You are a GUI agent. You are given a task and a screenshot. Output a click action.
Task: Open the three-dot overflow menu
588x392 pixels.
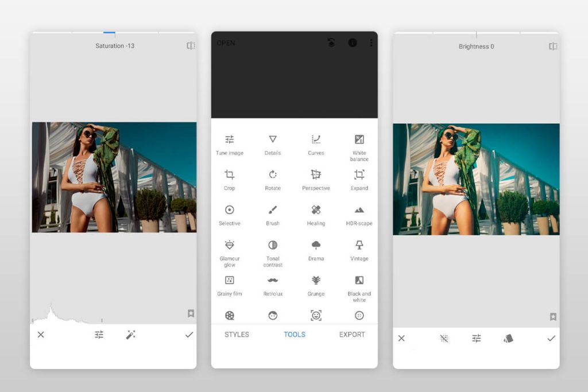tap(371, 43)
